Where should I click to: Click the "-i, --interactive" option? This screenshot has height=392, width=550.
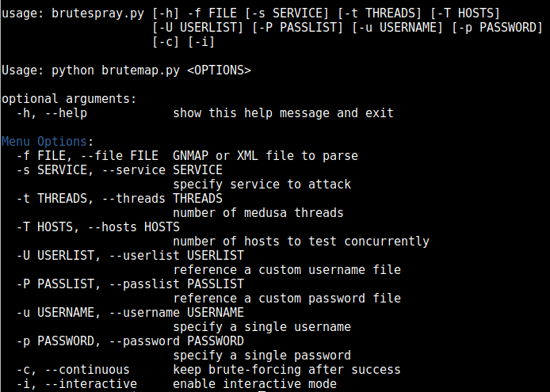76,384
